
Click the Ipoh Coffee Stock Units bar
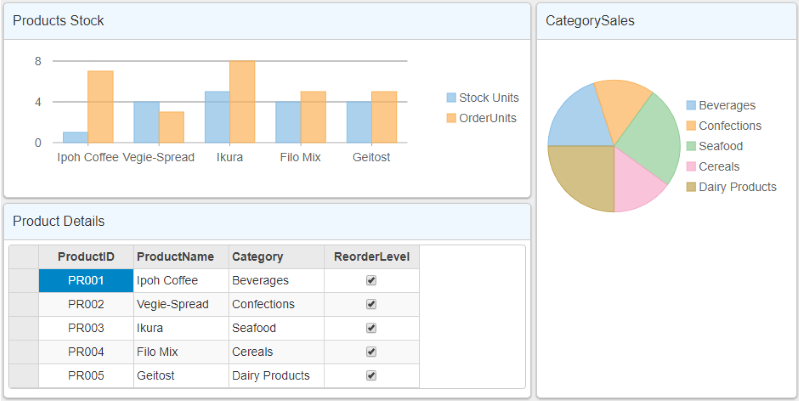(75, 137)
